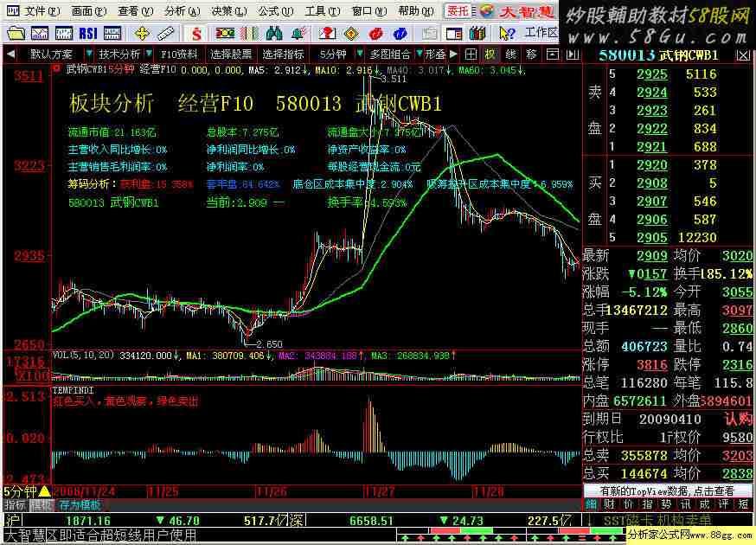
Task: Expand the 默认方案 scheme dropdown arrow
Action: pos(89,54)
